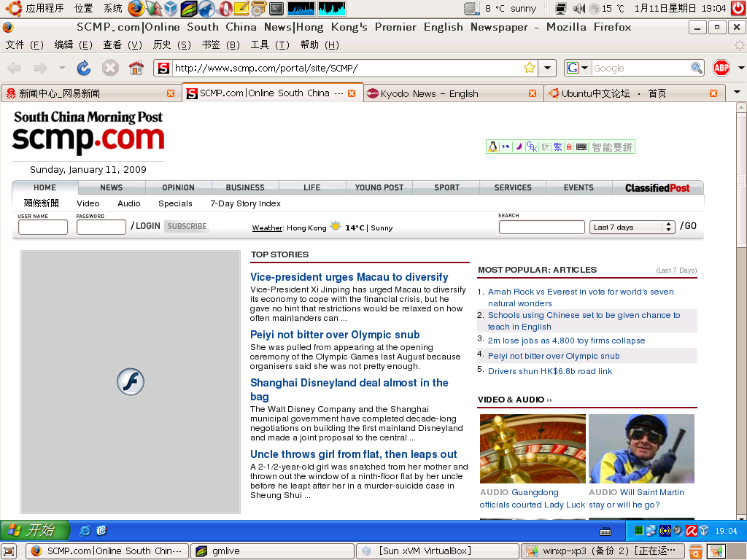Click the Windows XP Start button

tap(34, 530)
